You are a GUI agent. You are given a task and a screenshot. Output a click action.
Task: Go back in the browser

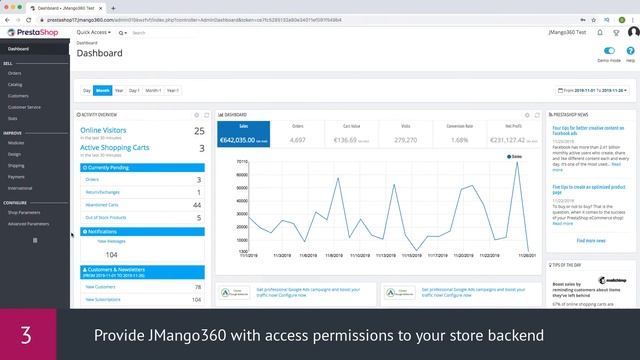pos(7,20)
